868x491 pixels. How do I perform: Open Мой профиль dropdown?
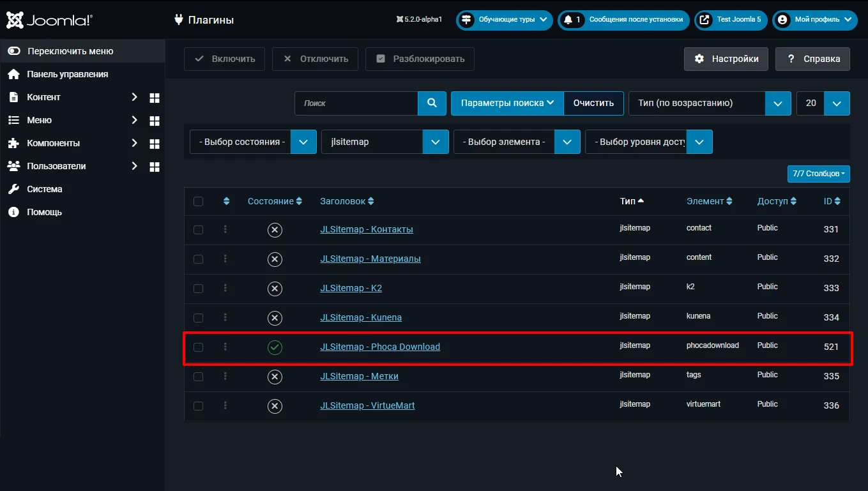click(x=814, y=20)
